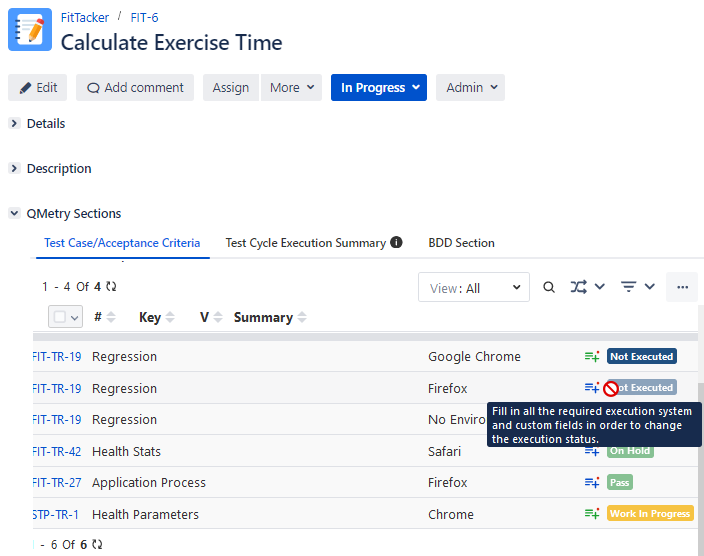Click the Health Parameters cycle name
The height and width of the screenshot is (556, 704).
coord(145,514)
